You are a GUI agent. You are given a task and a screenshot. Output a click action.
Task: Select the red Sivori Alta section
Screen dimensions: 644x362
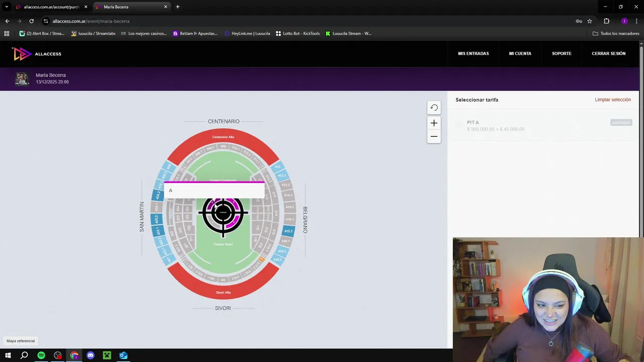click(x=223, y=292)
